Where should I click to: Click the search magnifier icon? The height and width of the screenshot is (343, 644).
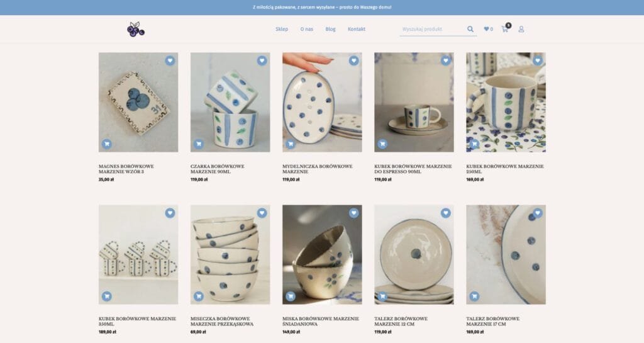coord(470,29)
